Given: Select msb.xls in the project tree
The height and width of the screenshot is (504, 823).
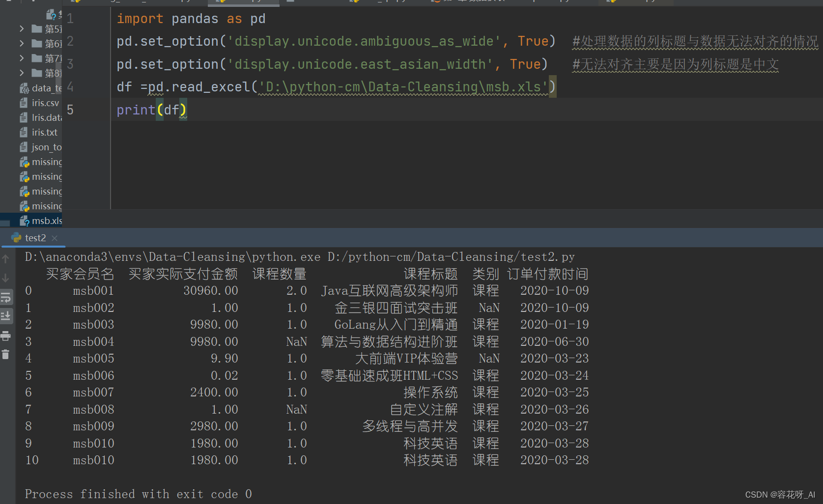Looking at the screenshot, I should (x=41, y=221).
